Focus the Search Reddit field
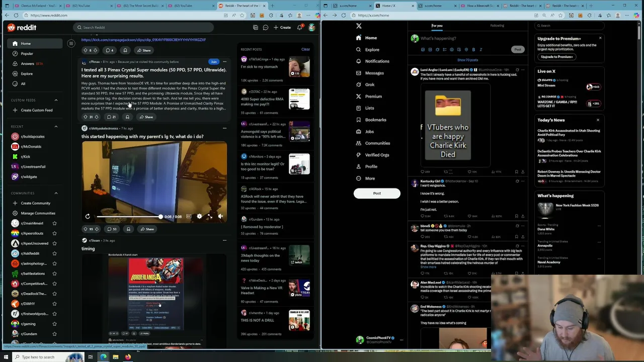 click(143, 27)
